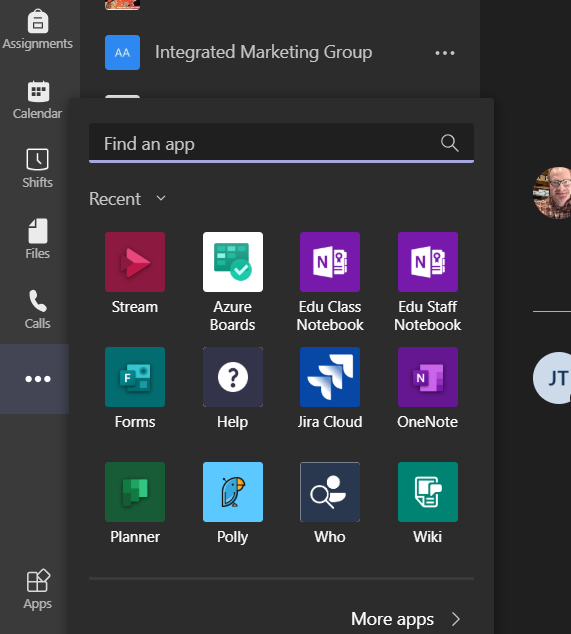Open more options for Integrated Marketing Group
Image resolution: width=571 pixels, height=634 pixels.
(445, 53)
